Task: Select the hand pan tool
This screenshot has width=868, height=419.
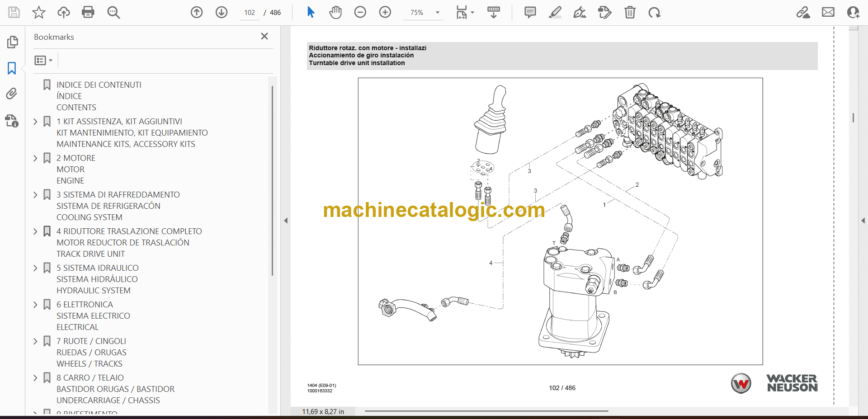Action: coord(335,12)
